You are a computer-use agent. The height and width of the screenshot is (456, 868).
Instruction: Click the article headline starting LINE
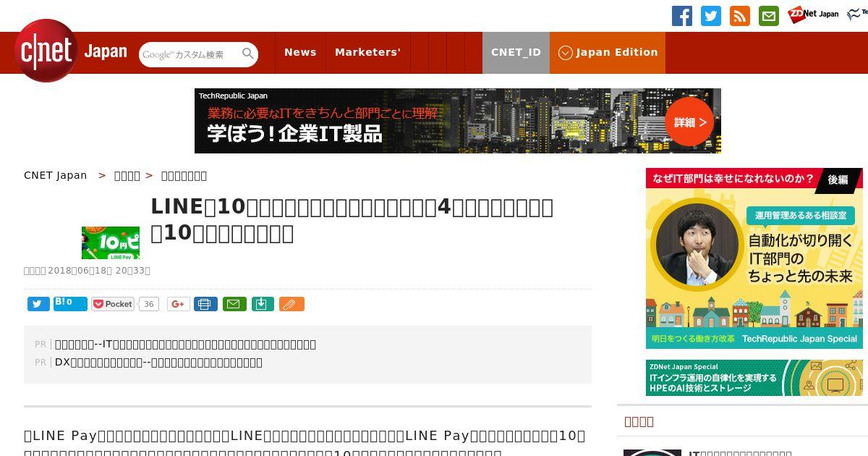pyautogui.click(x=352, y=220)
